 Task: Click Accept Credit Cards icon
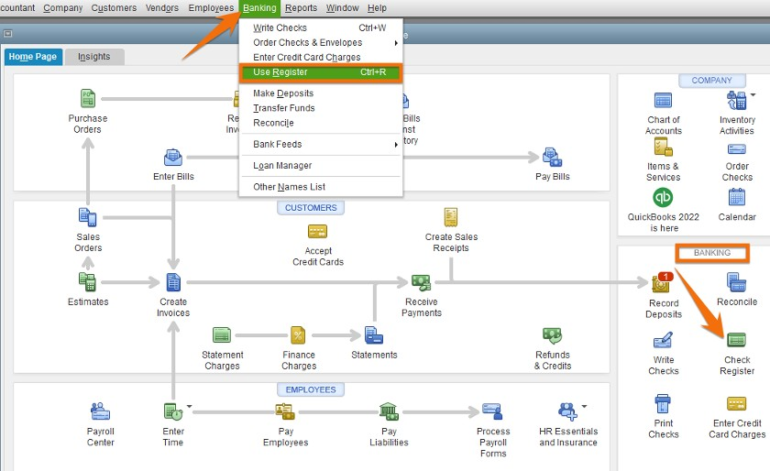point(317,231)
